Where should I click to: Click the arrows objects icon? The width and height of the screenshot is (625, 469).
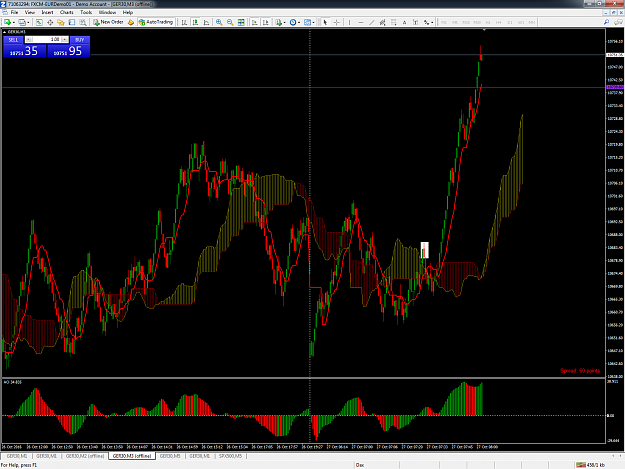(x=426, y=22)
